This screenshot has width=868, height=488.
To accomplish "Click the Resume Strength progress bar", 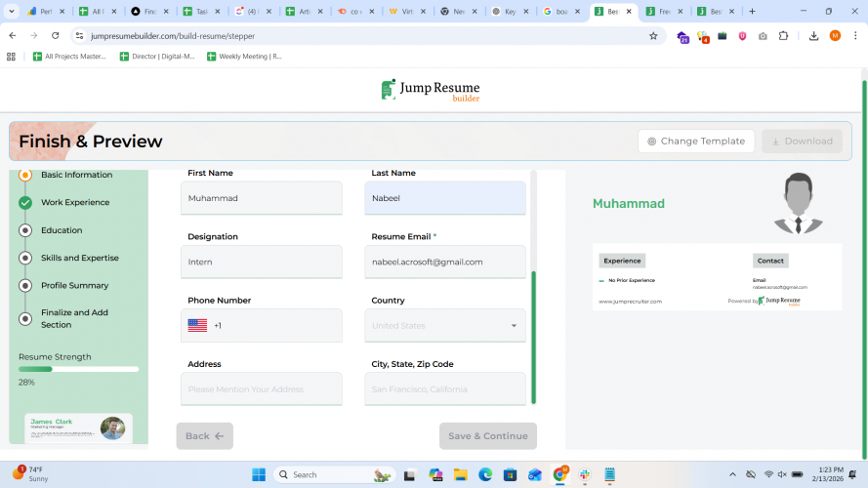I will tap(79, 369).
